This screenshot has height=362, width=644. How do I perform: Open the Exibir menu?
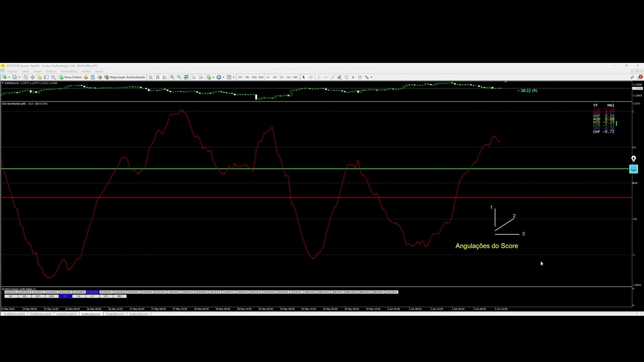tap(25, 71)
